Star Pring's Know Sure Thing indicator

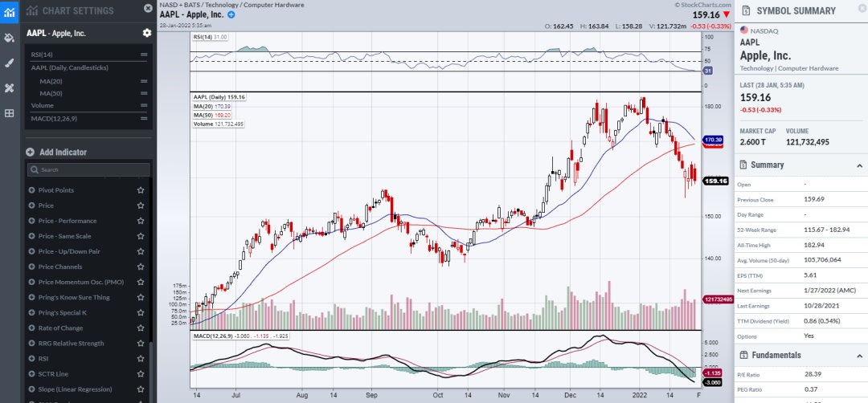pos(141,297)
